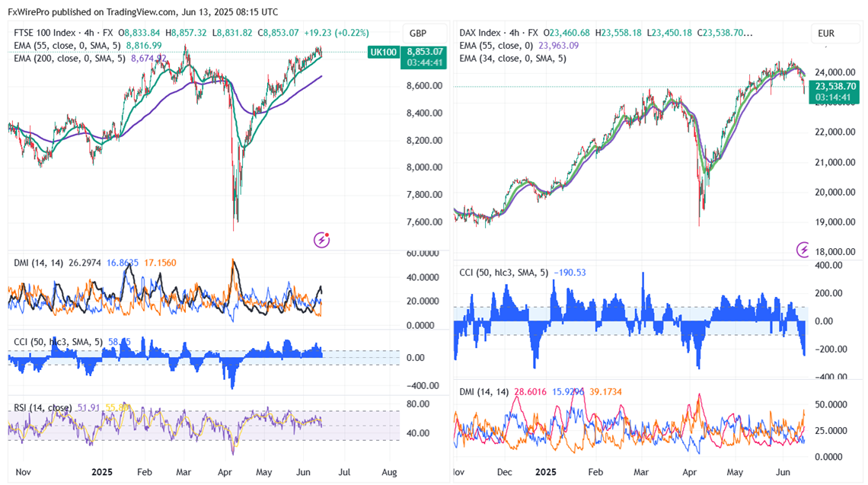Click the 23,538.70 current price label

pos(834,86)
